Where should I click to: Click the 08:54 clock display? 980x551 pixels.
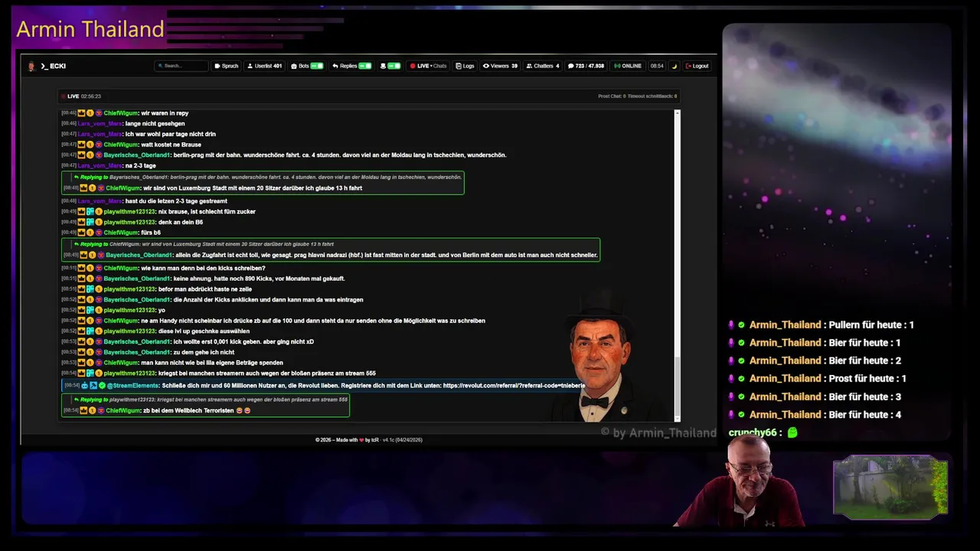coord(657,66)
